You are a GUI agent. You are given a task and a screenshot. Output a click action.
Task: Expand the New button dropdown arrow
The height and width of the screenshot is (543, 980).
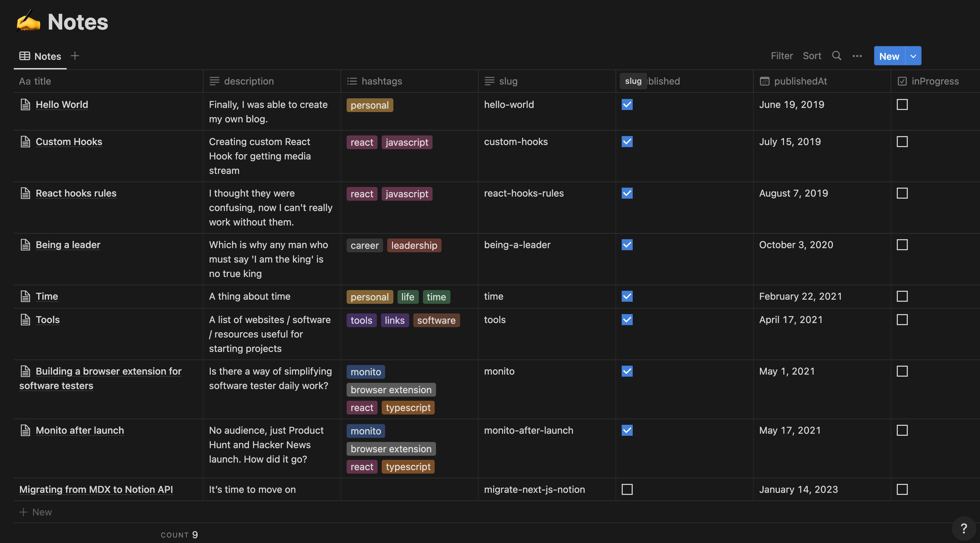click(x=913, y=56)
